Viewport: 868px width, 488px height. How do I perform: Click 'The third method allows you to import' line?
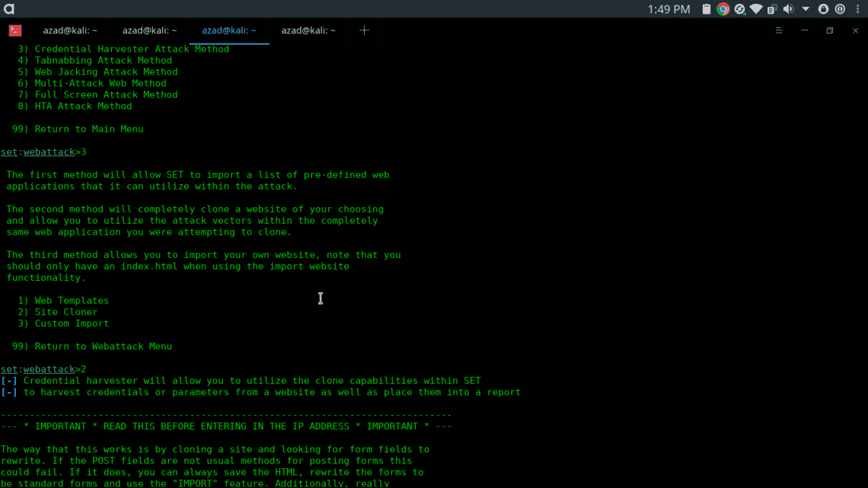(204, 255)
